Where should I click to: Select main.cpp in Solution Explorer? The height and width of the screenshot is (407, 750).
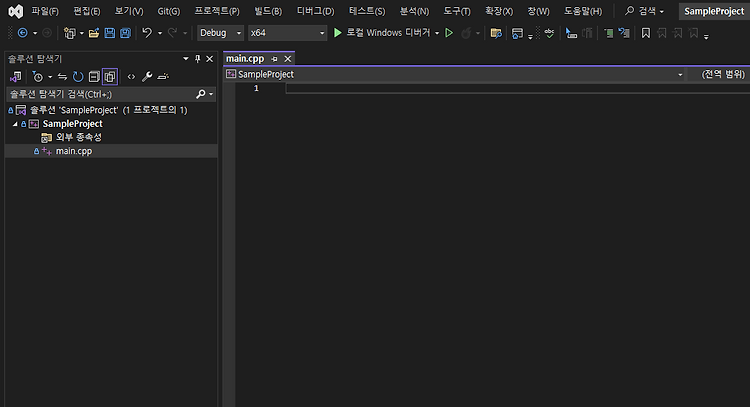[74, 151]
